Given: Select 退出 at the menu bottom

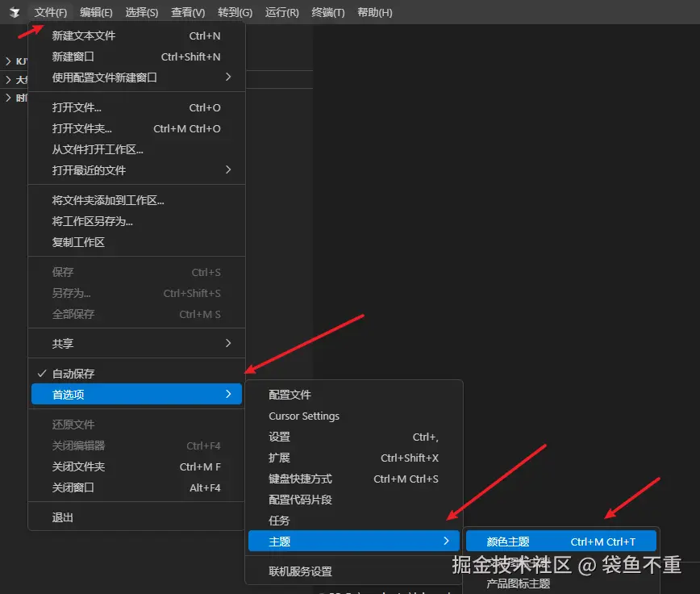Looking at the screenshot, I should pyautogui.click(x=136, y=517).
